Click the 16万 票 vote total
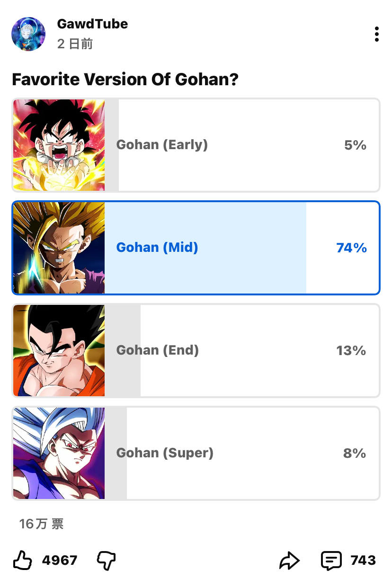This screenshot has width=392, height=579. [x=41, y=524]
